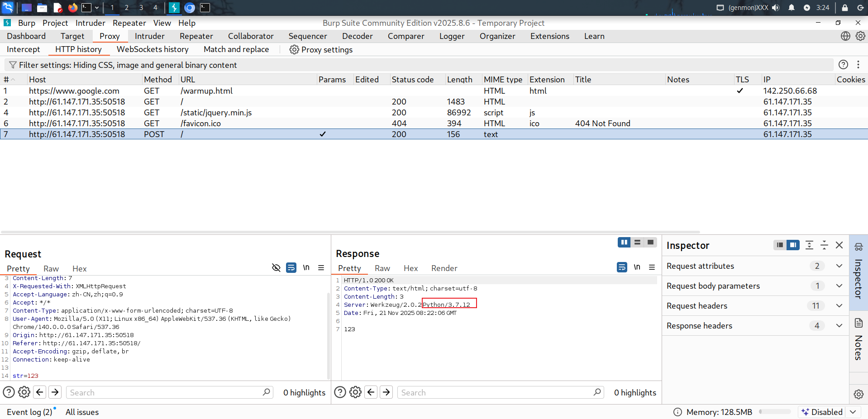Toggle \n line breaks display in Request
Viewport: 868px width, 419px height.
coord(306,267)
